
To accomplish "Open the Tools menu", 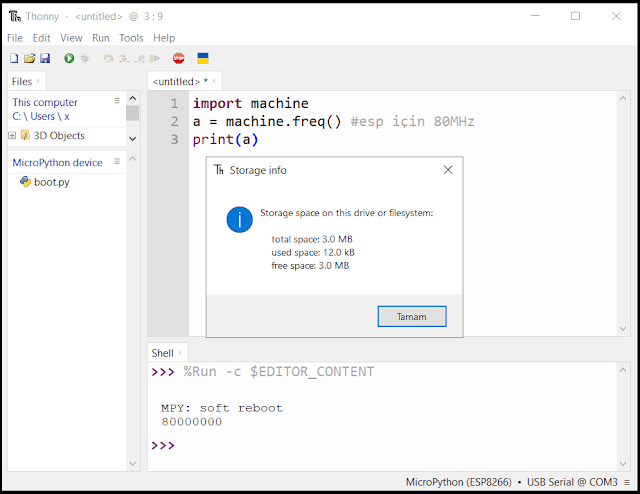I will (131, 38).
